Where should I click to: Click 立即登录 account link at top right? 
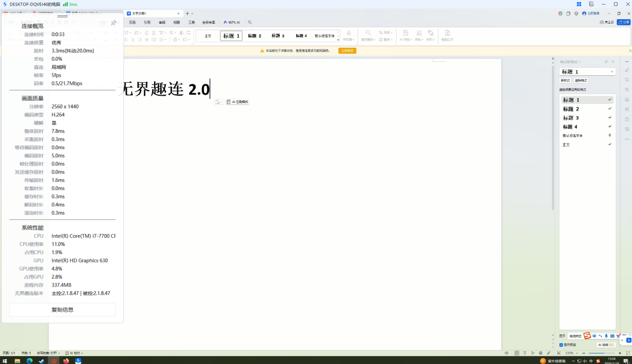pos(591,14)
